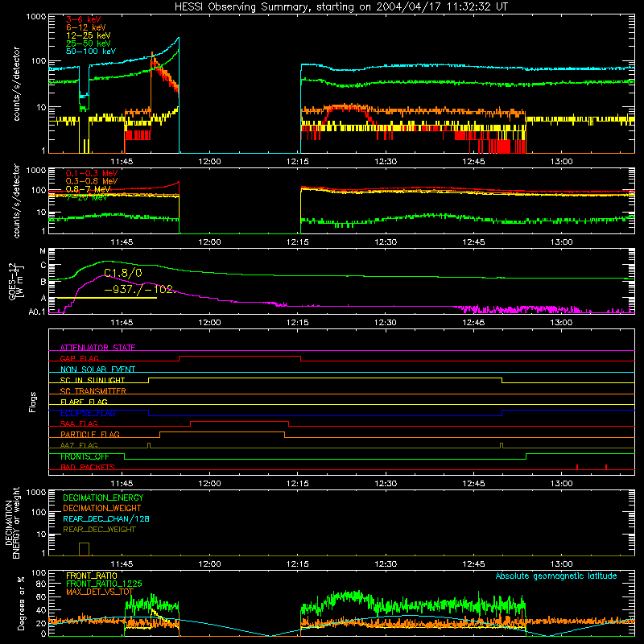Screen dimensions: 644x644
Task: Select the GAP_FLAG label
Action: (79, 358)
